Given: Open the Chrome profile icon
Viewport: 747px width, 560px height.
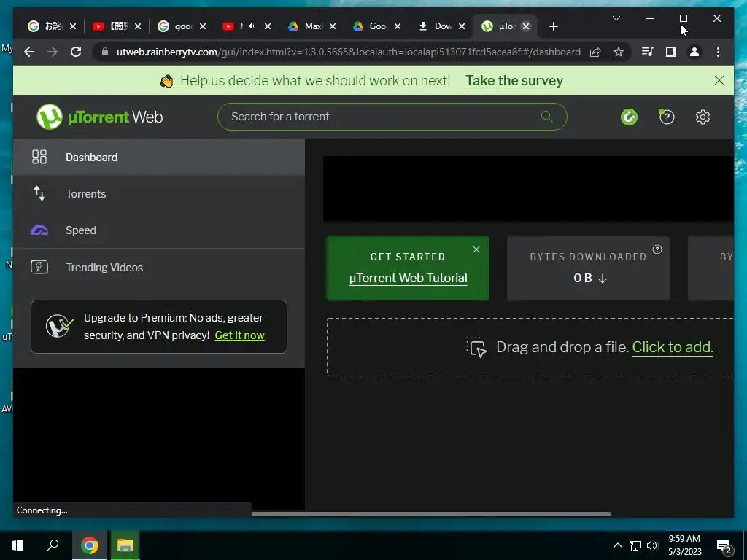Looking at the screenshot, I should click(694, 52).
